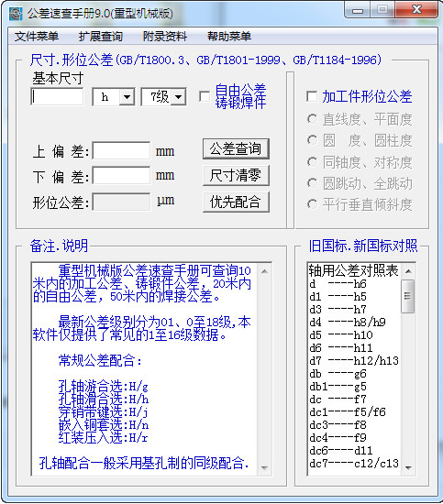This screenshot has width=443, height=504.
Task: Select row dc7-----c12/c13
Action: [354, 464]
